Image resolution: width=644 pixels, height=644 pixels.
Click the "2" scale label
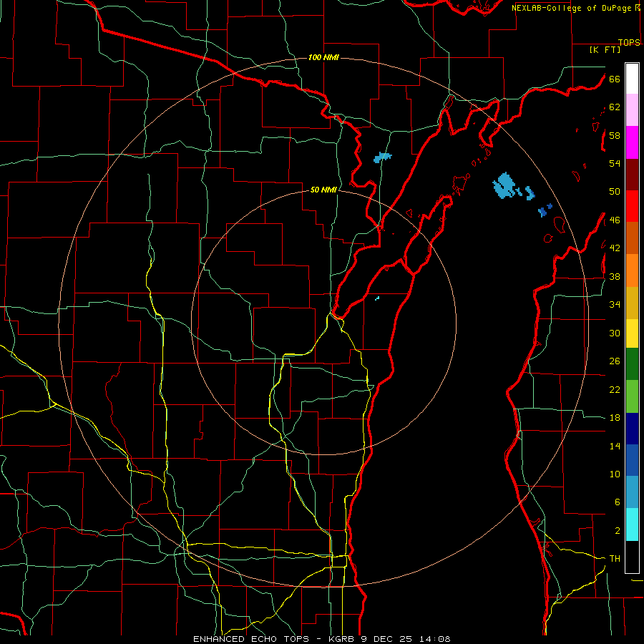618,531
